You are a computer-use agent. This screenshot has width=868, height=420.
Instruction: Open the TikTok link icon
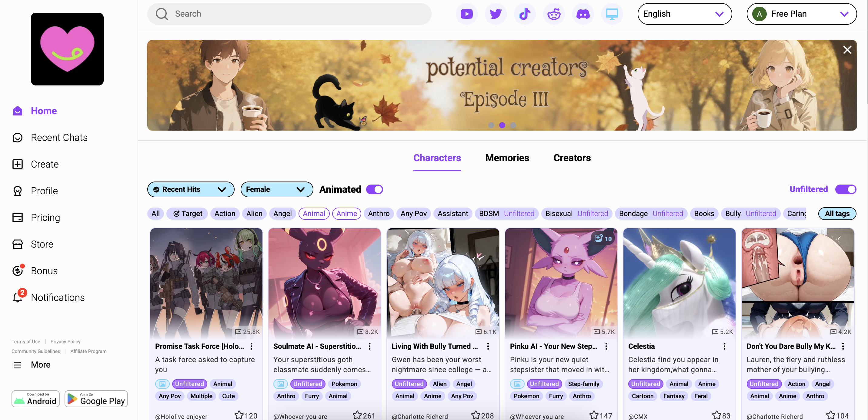(525, 14)
